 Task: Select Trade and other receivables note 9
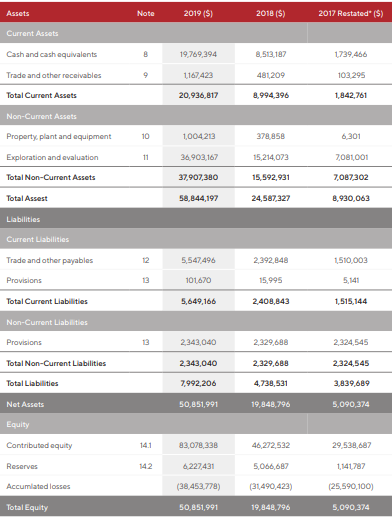pos(145,75)
